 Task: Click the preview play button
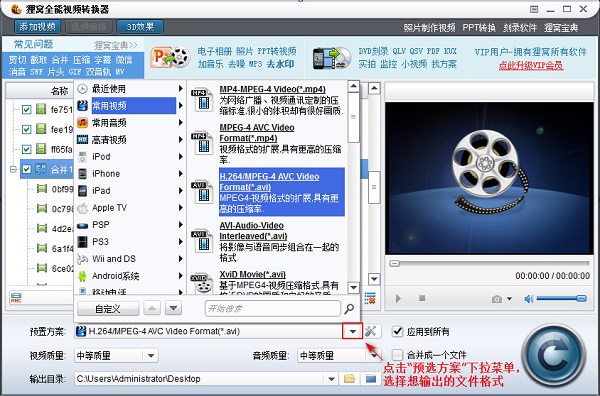click(x=398, y=298)
